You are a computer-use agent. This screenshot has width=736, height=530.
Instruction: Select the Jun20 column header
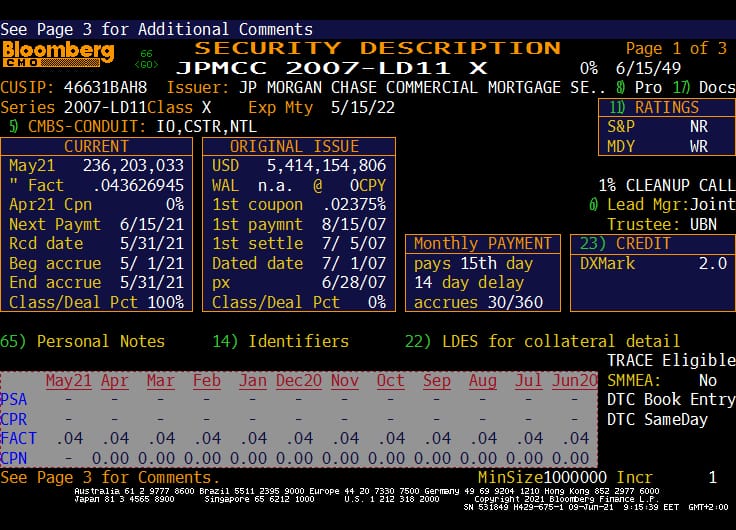[575, 381]
